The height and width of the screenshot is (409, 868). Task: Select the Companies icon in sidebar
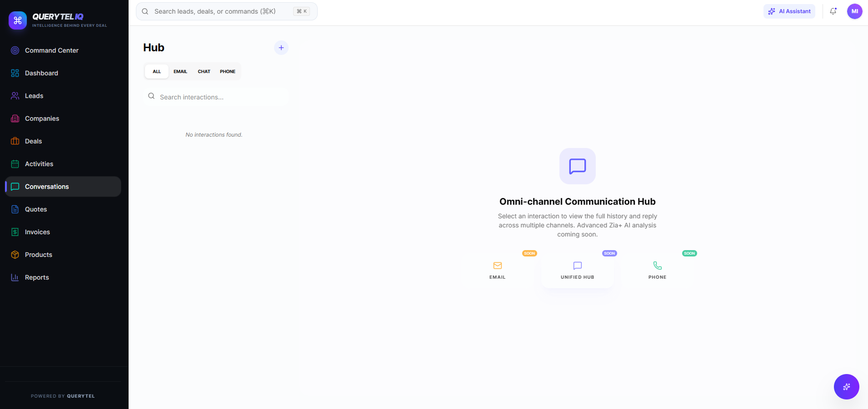point(15,118)
